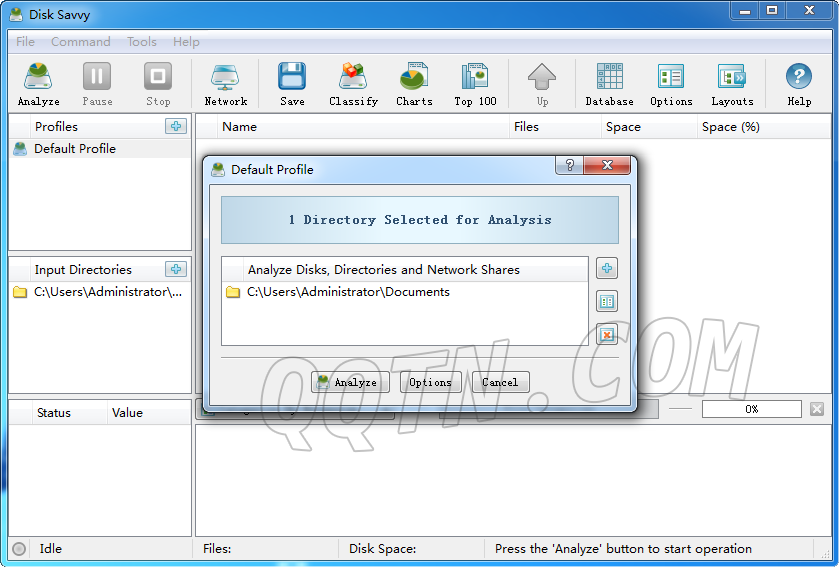Open the File menu
Image resolution: width=840 pixels, height=568 pixels.
pos(25,42)
